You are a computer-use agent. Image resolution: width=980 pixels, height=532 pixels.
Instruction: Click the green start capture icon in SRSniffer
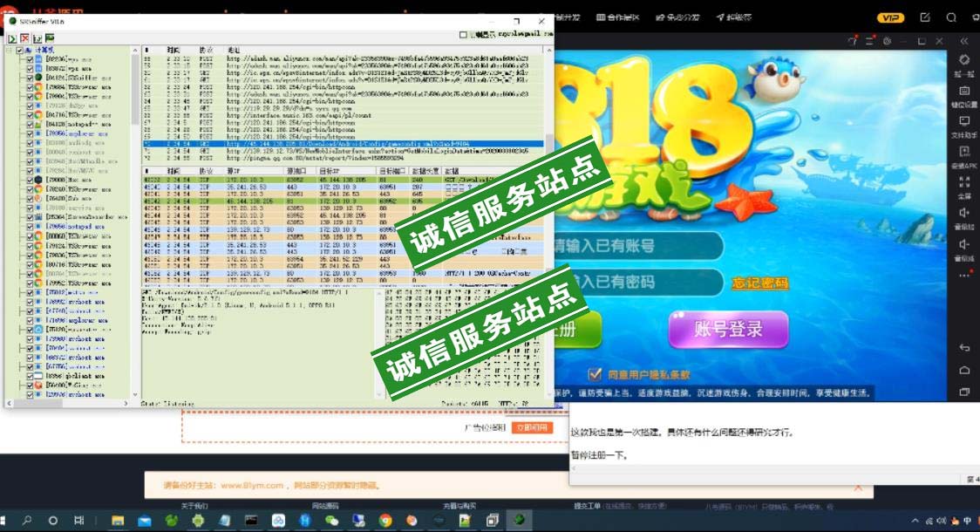click(12, 39)
